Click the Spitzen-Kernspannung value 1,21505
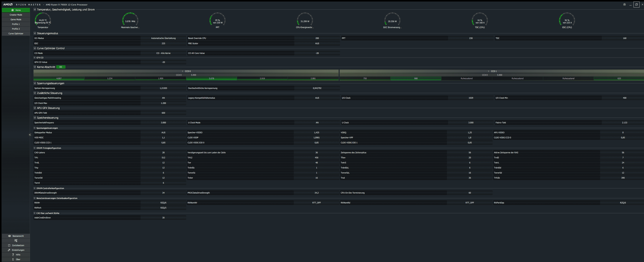The height and width of the screenshot is (262, 644). (163, 88)
